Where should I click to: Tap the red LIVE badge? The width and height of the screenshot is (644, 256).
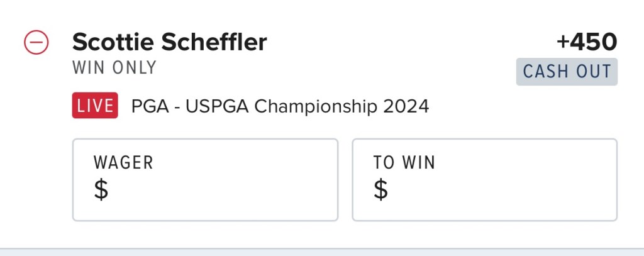(x=96, y=106)
